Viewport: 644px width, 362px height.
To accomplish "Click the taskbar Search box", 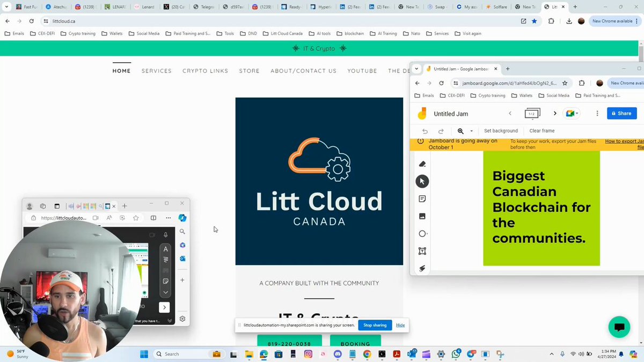I will 190,354.
